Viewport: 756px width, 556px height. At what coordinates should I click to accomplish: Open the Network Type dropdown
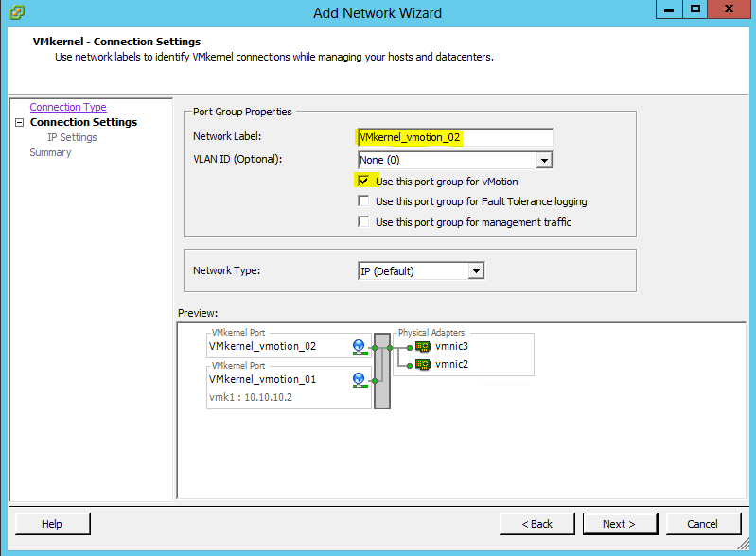coord(476,271)
